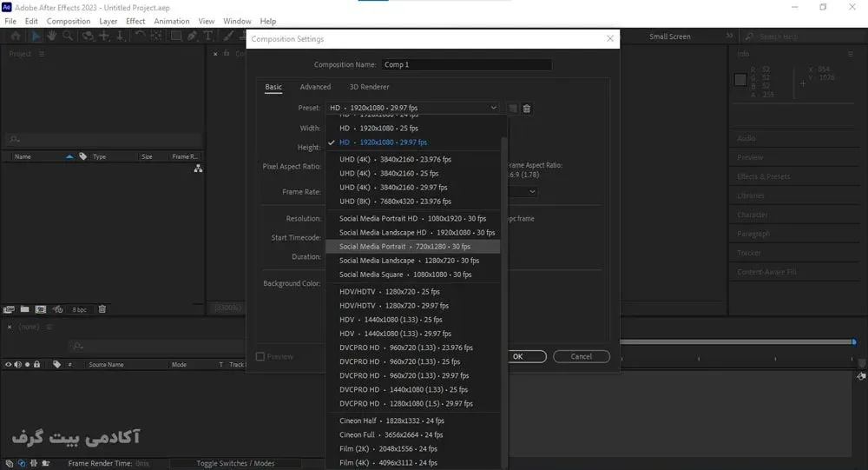Click the Cancel button
The image size is (868, 470).
coord(582,356)
